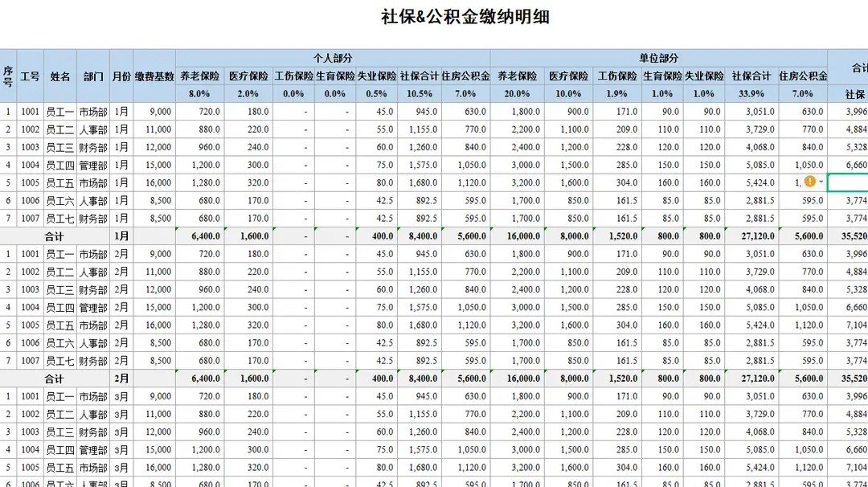Open the error-checking dropdown beside the warning icon
868x487 pixels.
[x=822, y=182]
